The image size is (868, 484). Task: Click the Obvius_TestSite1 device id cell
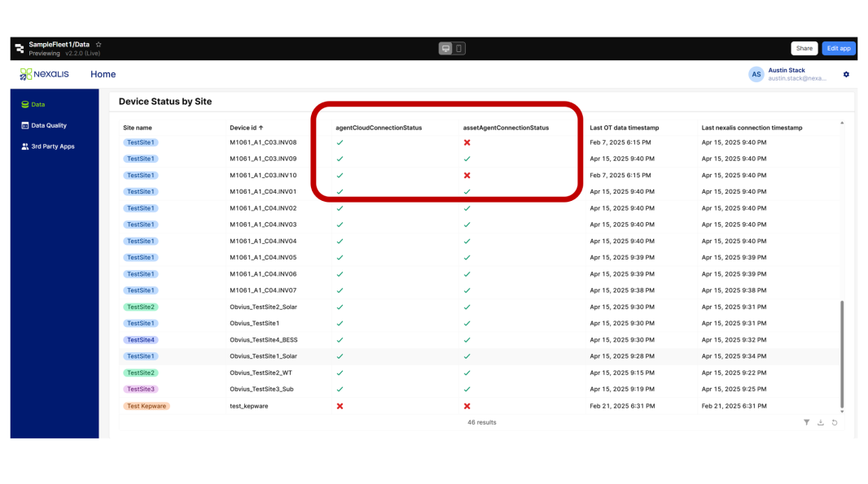(x=254, y=324)
